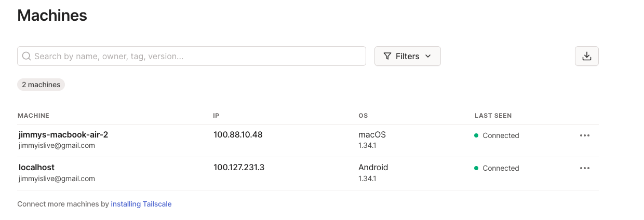The image size is (644, 220).
Task: Open three-dots menu for jimmys-macbook-air-2
Action: click(x=585, y=135)
